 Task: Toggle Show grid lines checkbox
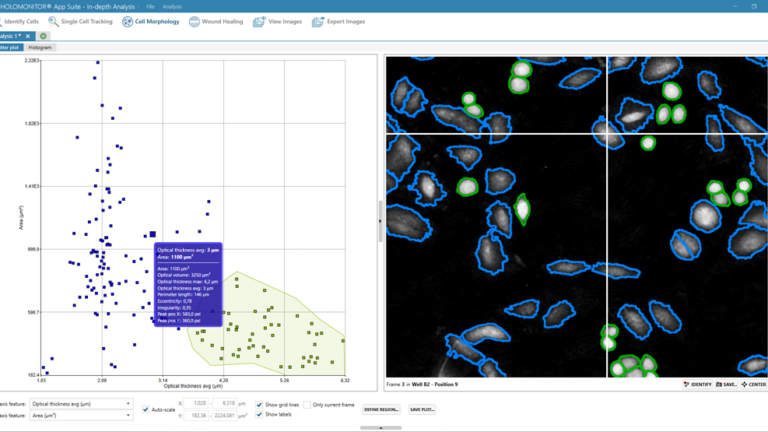point(259,405)
